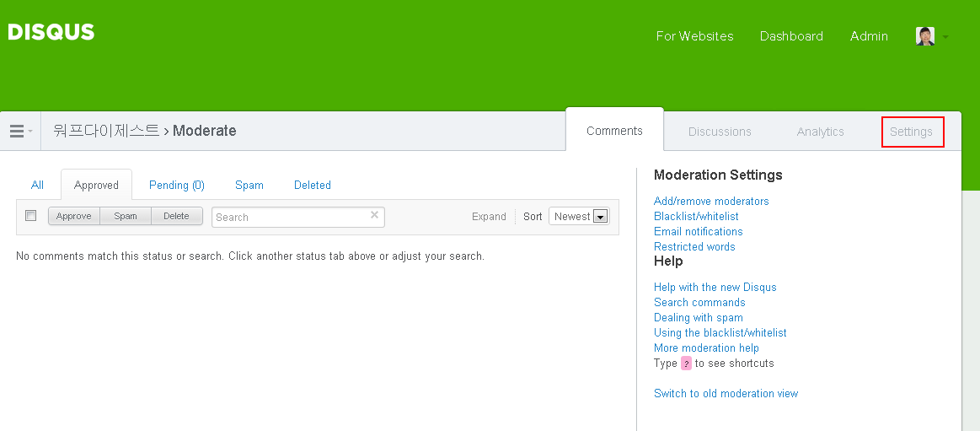Tick the select-all comments checkbox

(30, 216)
